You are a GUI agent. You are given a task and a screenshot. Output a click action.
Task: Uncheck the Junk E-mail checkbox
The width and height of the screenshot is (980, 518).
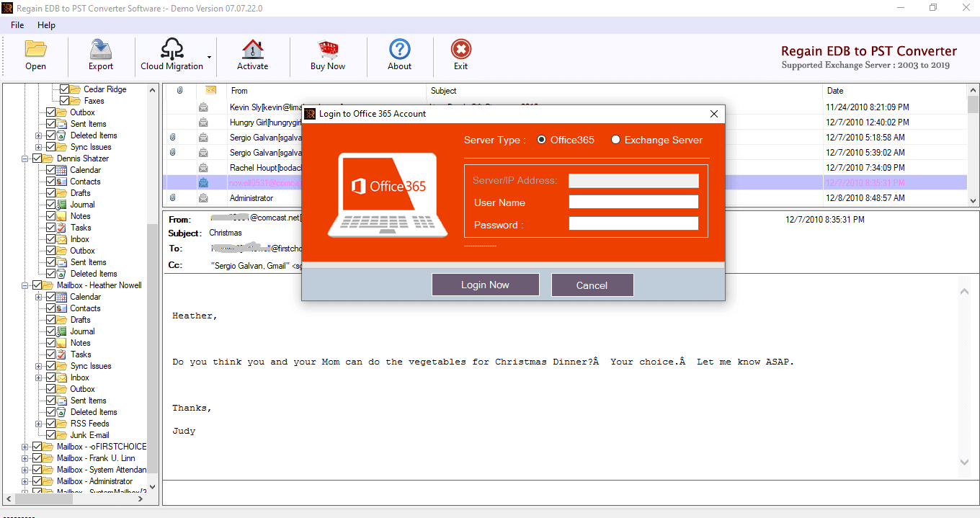(x=50, y=435)
